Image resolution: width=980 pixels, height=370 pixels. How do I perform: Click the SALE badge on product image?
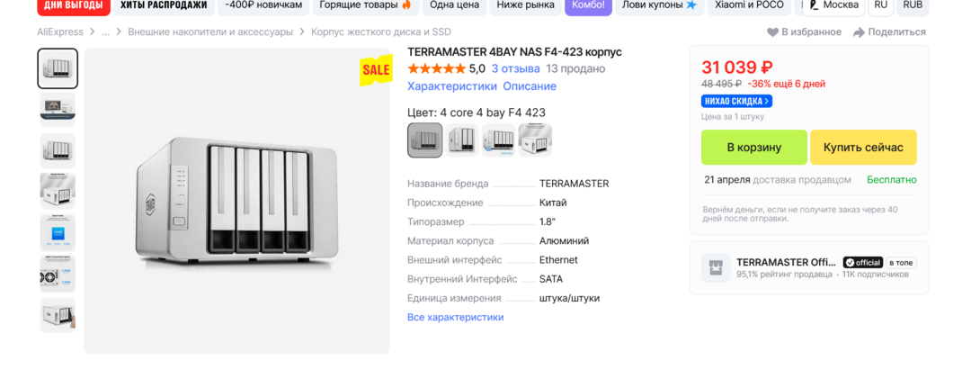pyautogui.click(x=376, y=69)
